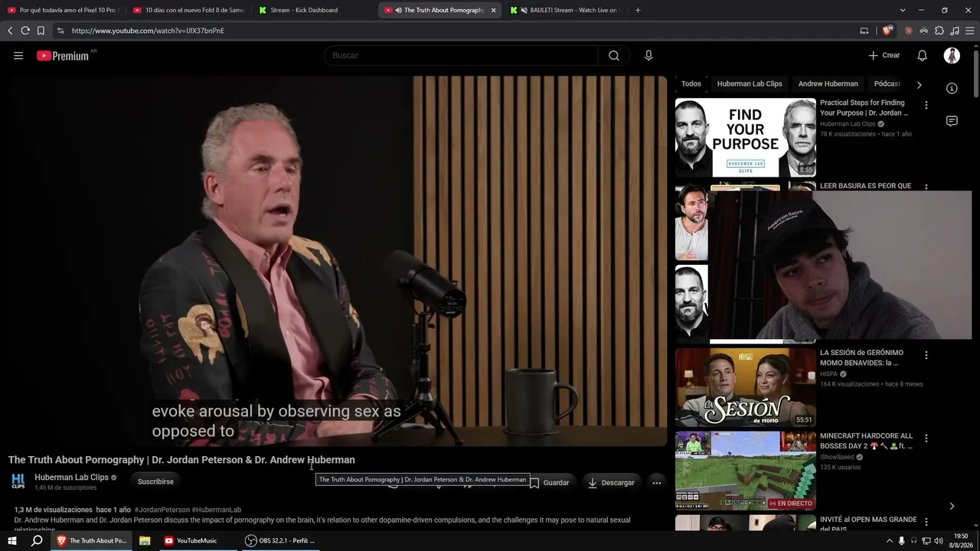Viewport: 980px width, 551px height.
Task: Open the #HubermanLab hashtag link
Action: (217, 510)
